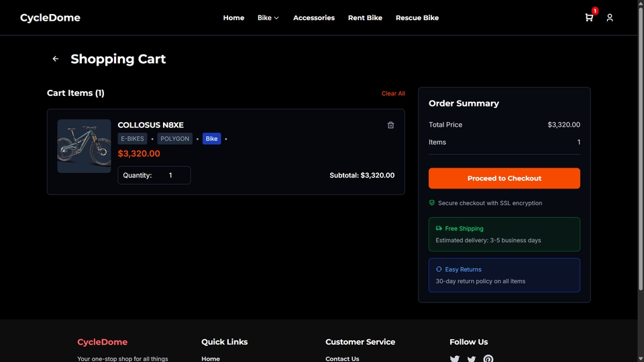Click the Clear All link
The image size is (644, 362).
393,94
